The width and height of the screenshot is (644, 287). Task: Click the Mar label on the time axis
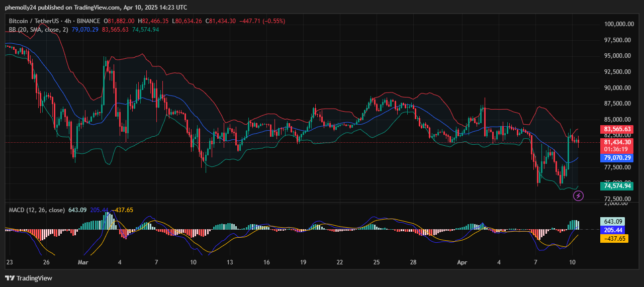(83, 262)
